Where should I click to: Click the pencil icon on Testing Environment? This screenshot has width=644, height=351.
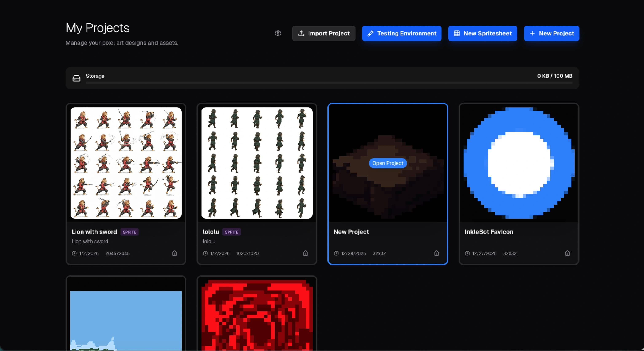370,33
